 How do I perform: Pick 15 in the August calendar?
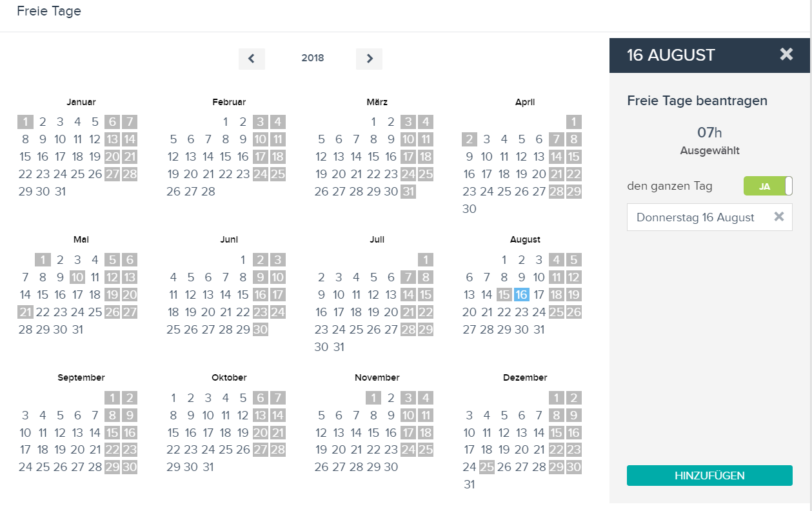click(504, 295)
